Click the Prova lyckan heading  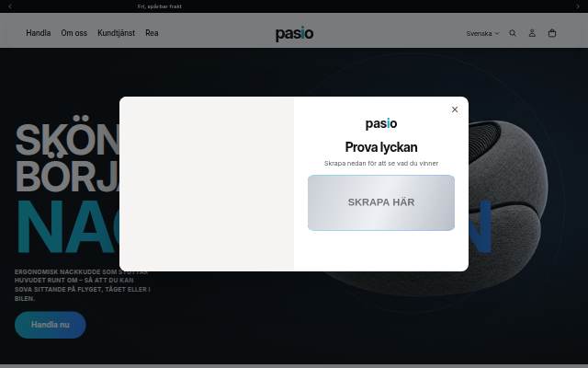(381, 147)
